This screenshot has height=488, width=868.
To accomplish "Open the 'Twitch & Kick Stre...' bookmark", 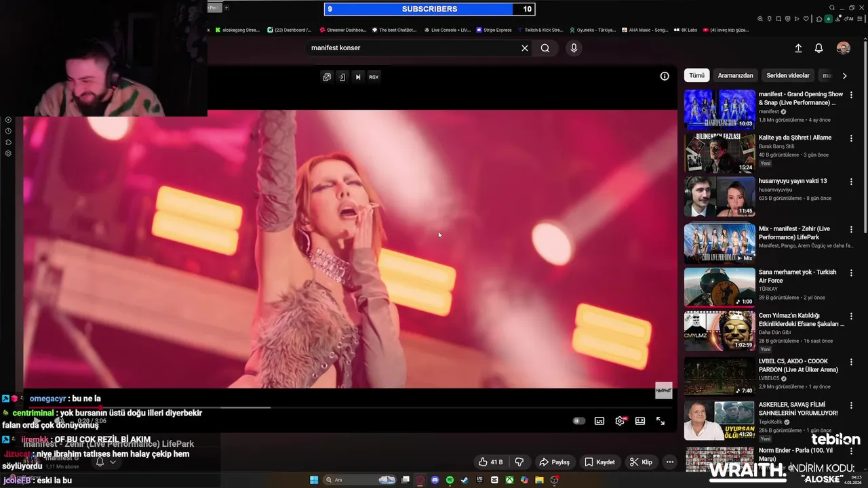I will pyautogui.click(x=540, y=30).
